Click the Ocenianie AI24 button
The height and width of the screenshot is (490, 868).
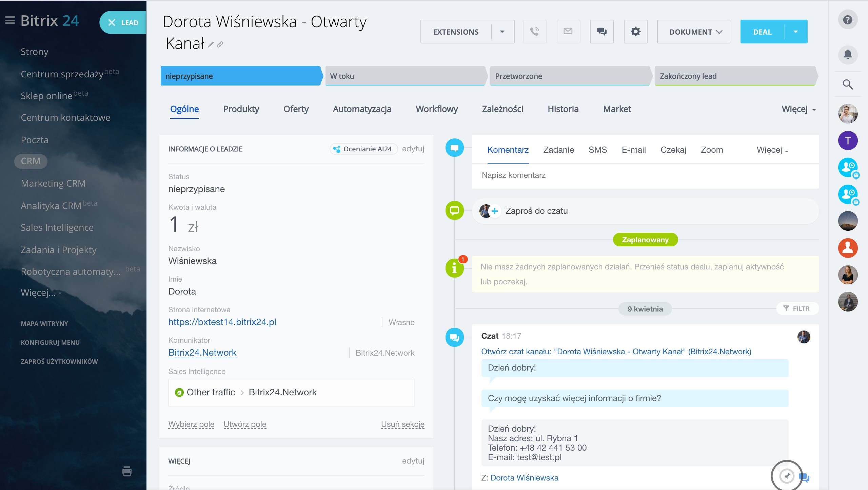(363, 149)
